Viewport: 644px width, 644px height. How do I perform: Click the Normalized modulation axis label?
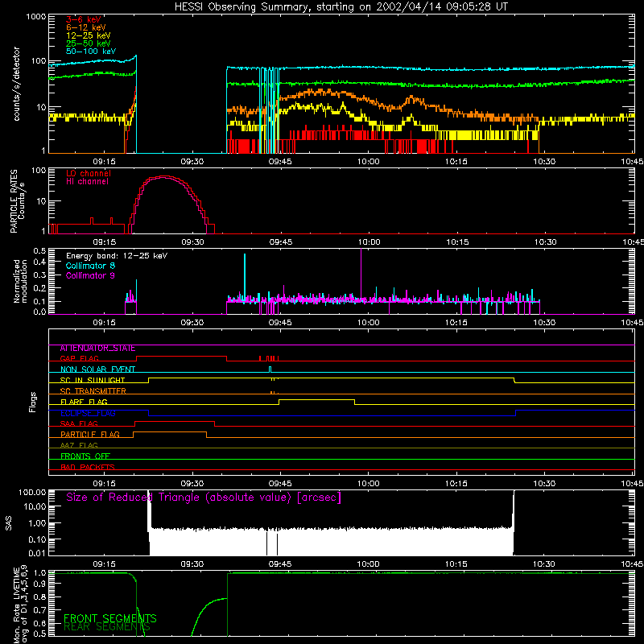20,281
